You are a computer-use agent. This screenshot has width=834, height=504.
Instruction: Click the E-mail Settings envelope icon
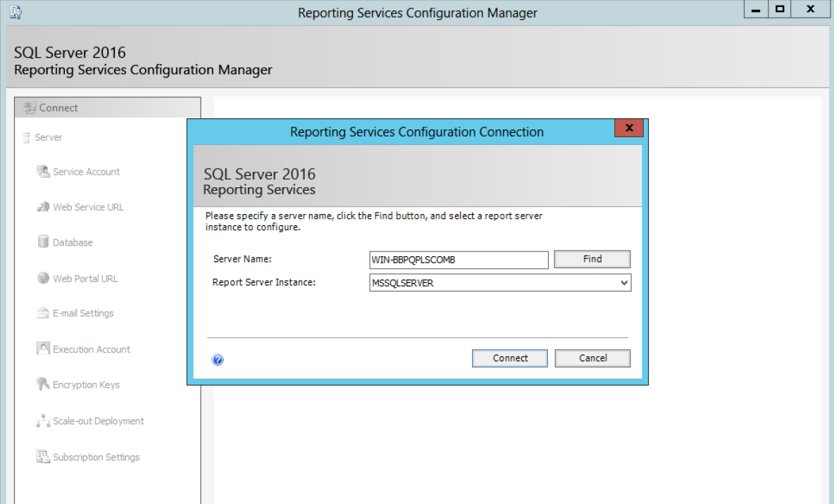(x=43, y=313)
